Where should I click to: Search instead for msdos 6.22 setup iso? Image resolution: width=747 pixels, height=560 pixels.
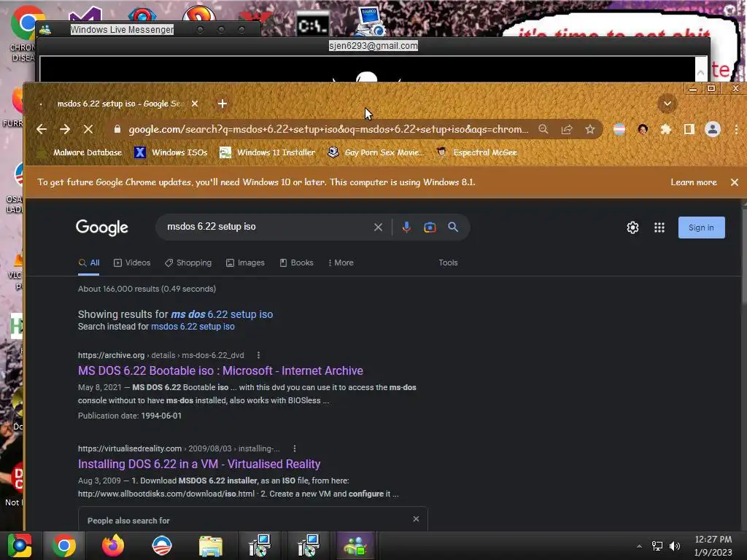tap(193, 327)
